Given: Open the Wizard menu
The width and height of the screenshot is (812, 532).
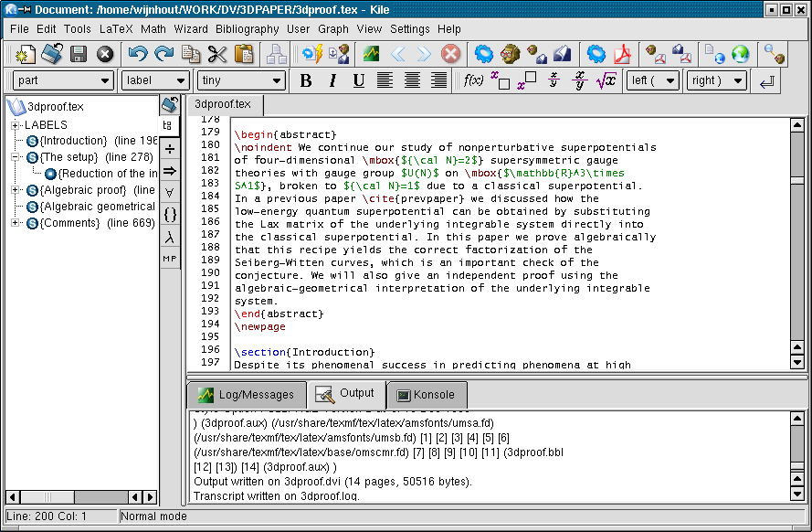Looking at the screenshot, I should (190, 28).
